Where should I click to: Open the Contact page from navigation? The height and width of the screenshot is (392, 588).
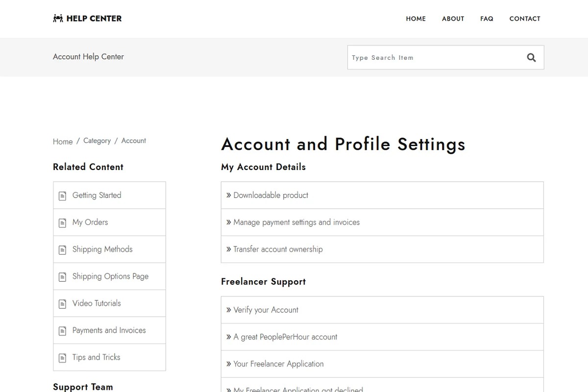pos(525,19)
